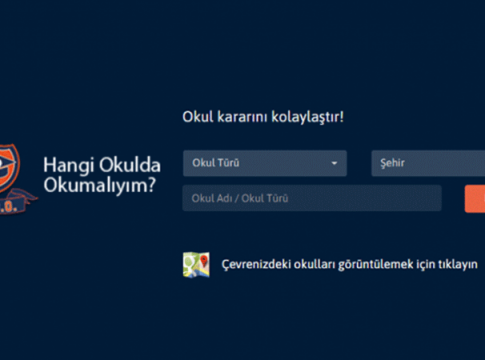Open the Okul Türü dropdown
Screen dimensions: 485x360
(265, 163)
